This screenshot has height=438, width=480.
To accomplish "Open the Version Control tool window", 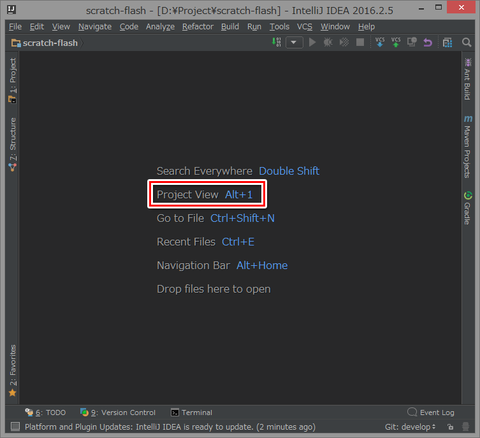I will (118, 413).
